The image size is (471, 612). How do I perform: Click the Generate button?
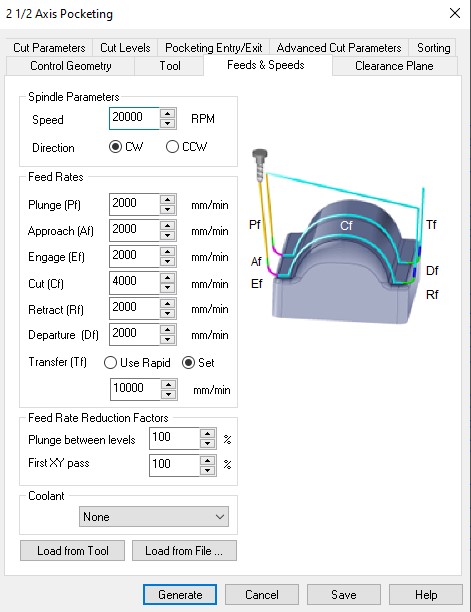click(x=180, y=594)
